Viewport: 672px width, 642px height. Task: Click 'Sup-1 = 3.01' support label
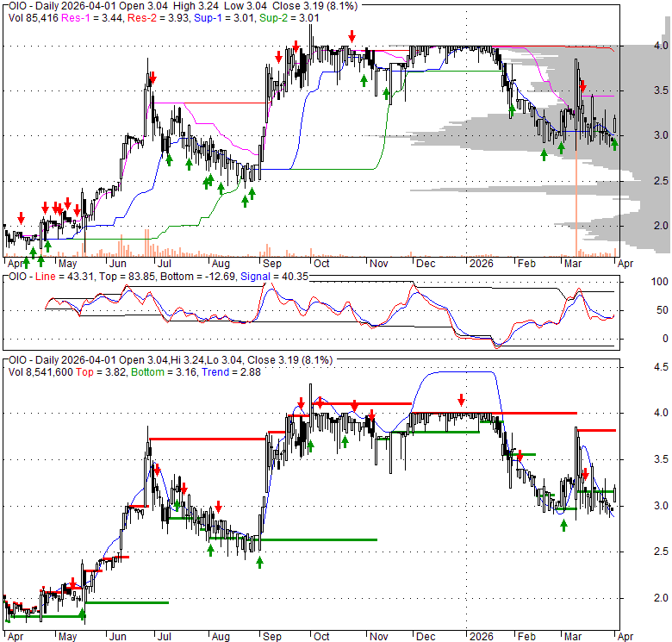point(224,18)
